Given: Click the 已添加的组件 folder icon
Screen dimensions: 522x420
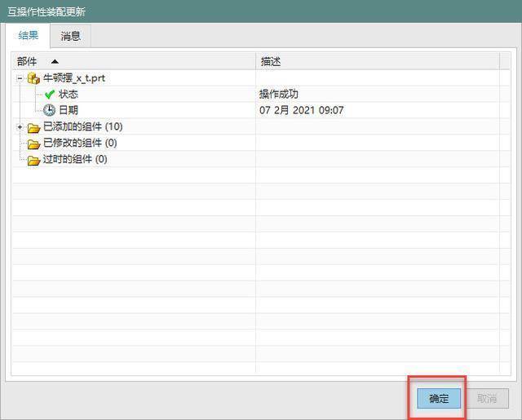Looking at the screenshot, I should (x=33, y=127).
